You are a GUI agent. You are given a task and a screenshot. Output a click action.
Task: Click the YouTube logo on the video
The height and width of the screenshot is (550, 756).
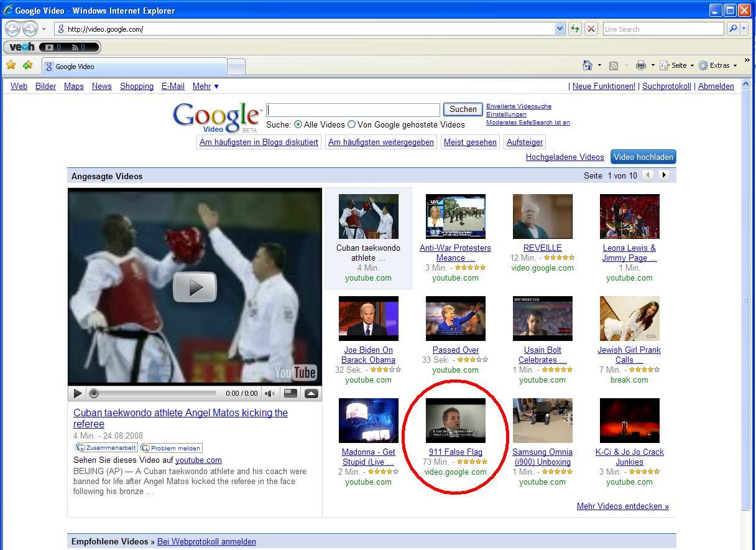tap(296, 372)
